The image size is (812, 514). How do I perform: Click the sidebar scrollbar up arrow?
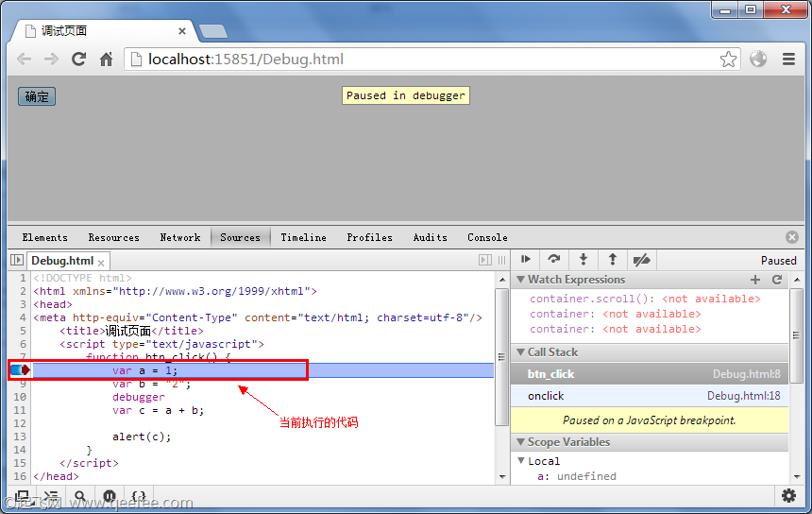click(797, 280)
